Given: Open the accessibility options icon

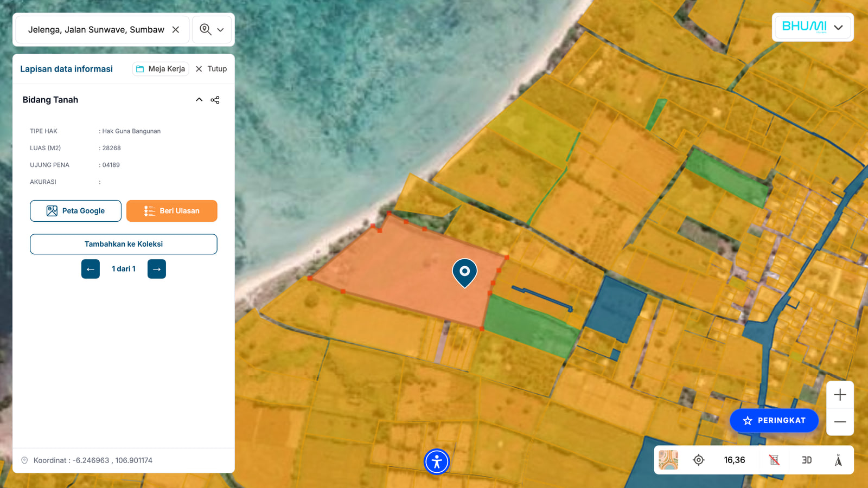Looking at the screenshot, I should 437,462.
